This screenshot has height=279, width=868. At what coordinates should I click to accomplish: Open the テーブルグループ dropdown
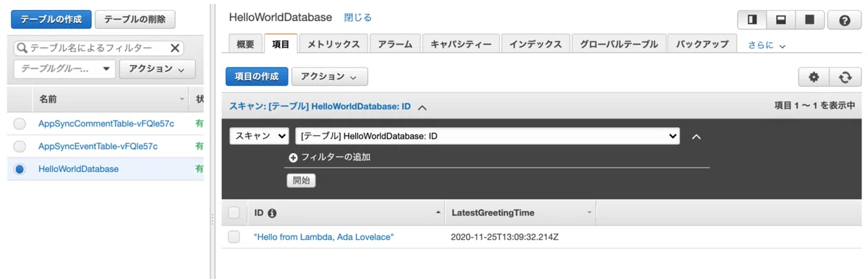[x=64, y=69]
